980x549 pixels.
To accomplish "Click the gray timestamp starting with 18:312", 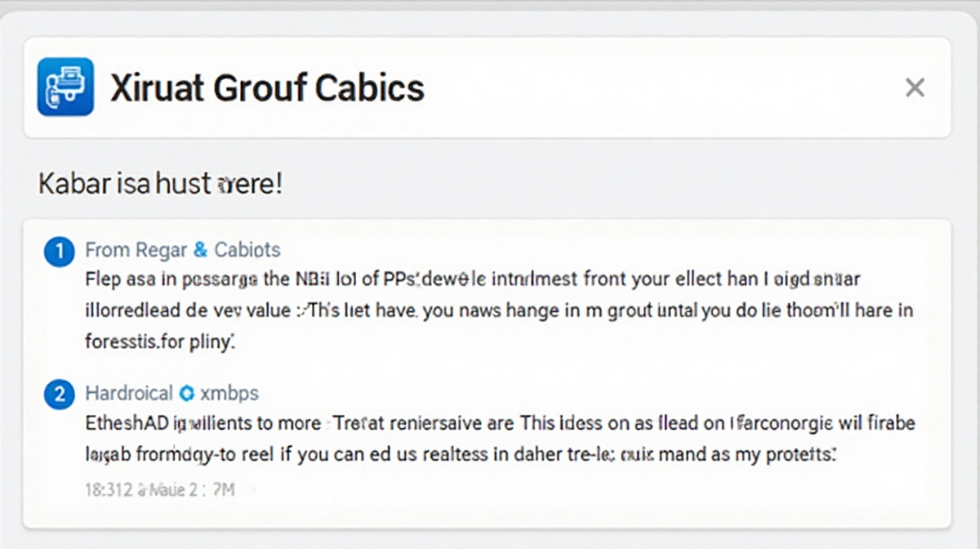I will (159, 490).
